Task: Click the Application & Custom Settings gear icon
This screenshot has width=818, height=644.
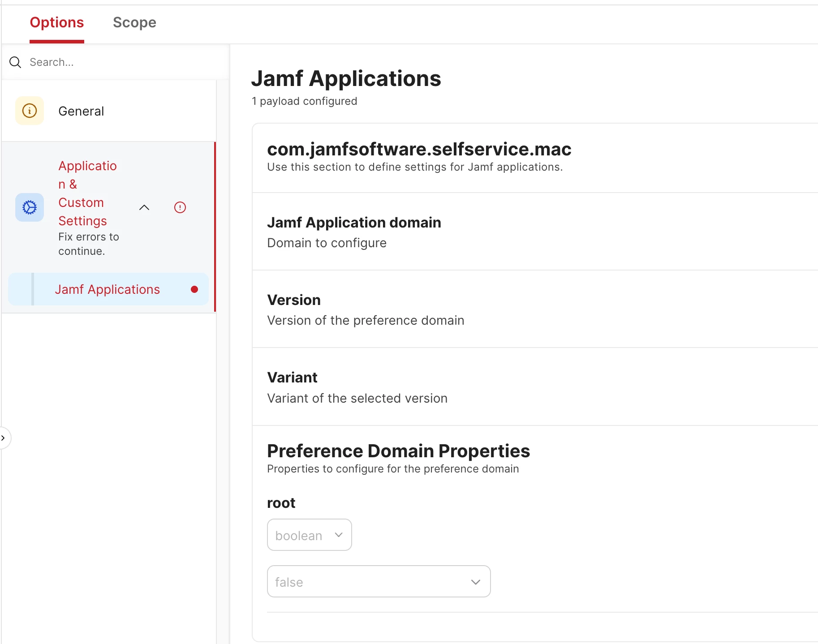Action: [30, 207]
